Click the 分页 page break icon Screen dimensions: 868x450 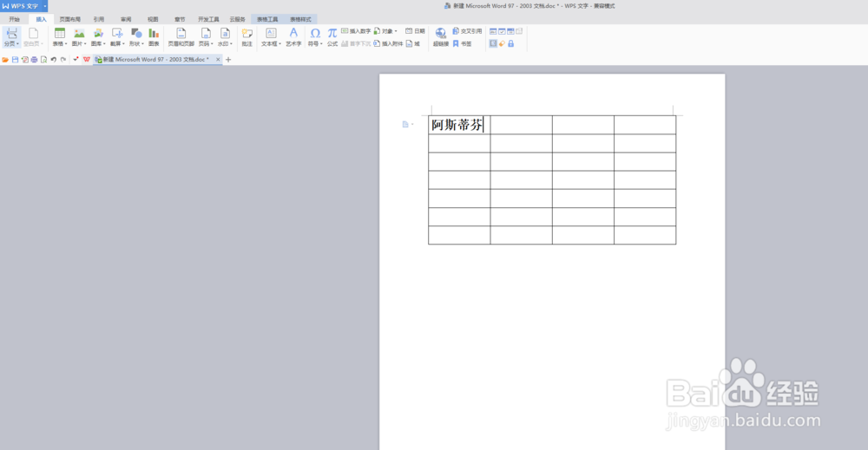tap(11, 34)
